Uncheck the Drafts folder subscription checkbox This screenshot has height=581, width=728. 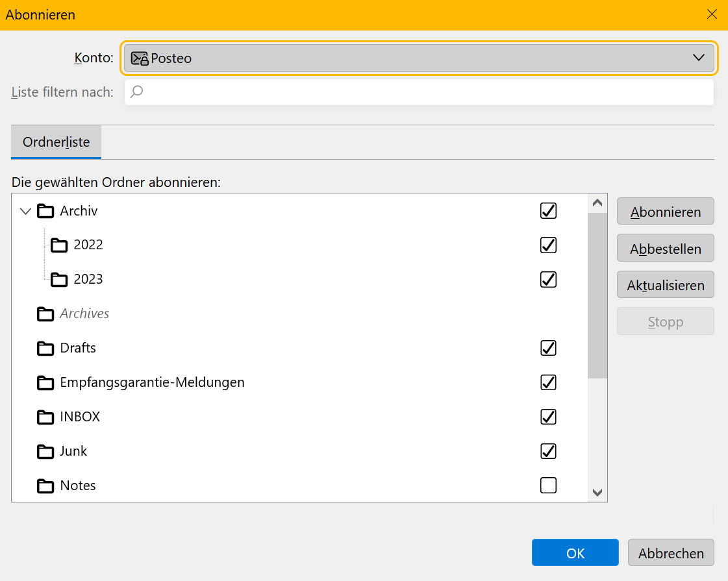(x=548, y=348)
